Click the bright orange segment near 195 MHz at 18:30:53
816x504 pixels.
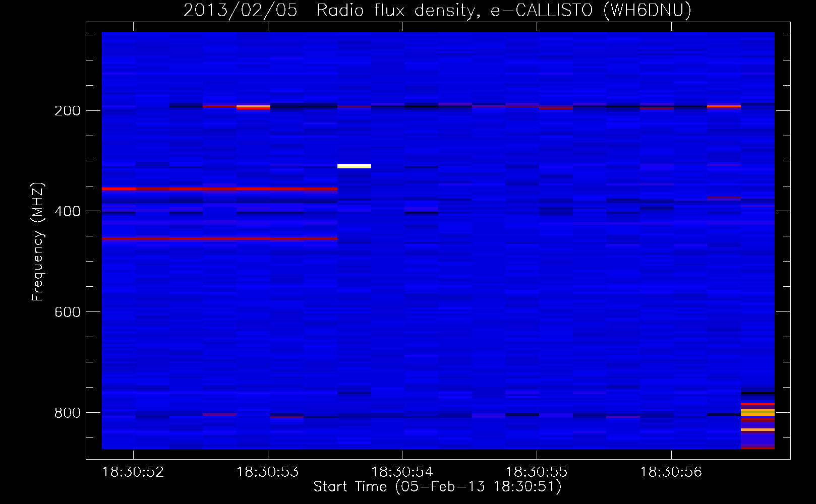click(253, 107)
